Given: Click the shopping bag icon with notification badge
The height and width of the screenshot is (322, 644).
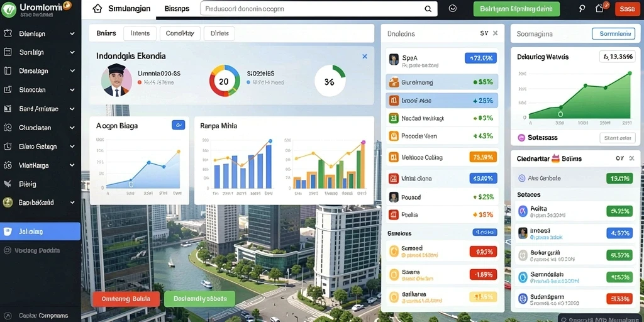Looking at the screenshot, I should pos(600,8).
